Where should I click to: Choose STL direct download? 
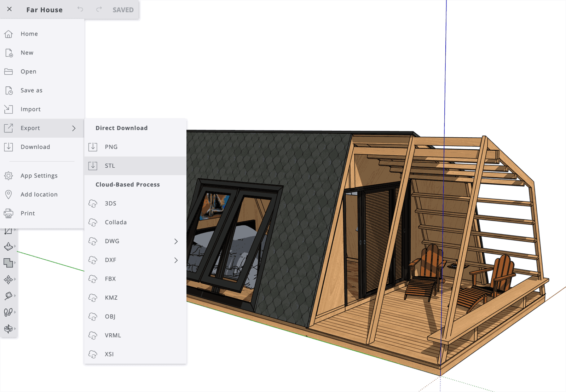tap(110, 166)
